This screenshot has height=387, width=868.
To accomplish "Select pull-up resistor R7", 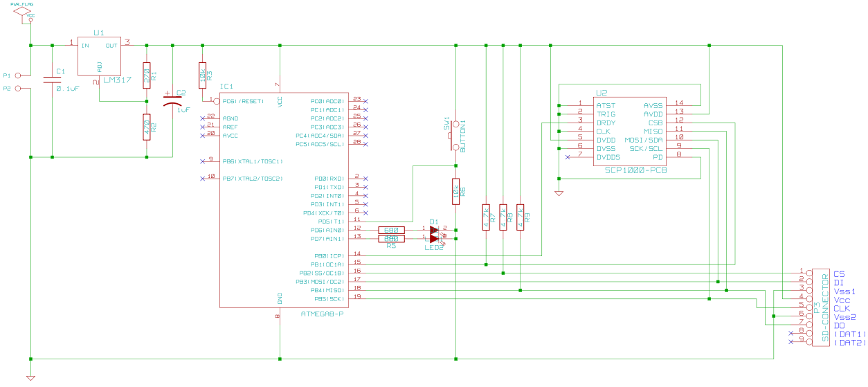I will [487, 217].
